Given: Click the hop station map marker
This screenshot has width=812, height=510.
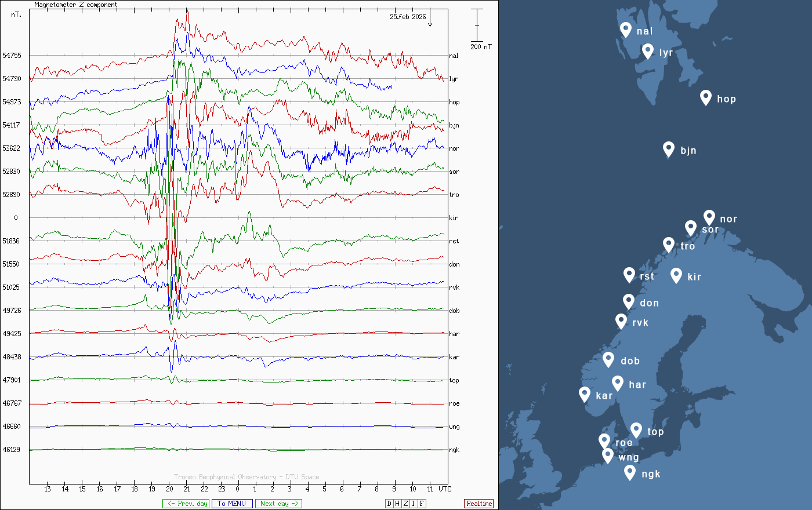Looking at the screenshot, I should point(705,97).
